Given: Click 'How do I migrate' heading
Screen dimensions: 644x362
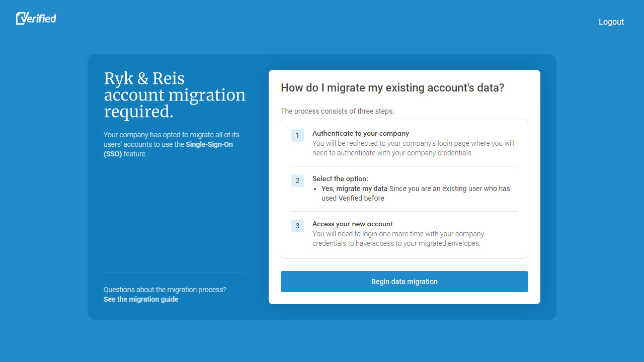Looking at the screenshot, I should coord(392,87).
